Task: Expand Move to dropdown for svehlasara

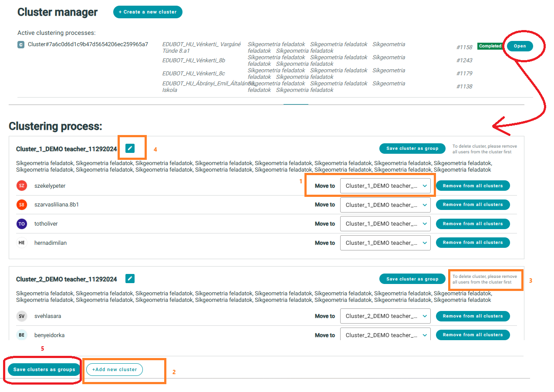Action: [385, 316]
